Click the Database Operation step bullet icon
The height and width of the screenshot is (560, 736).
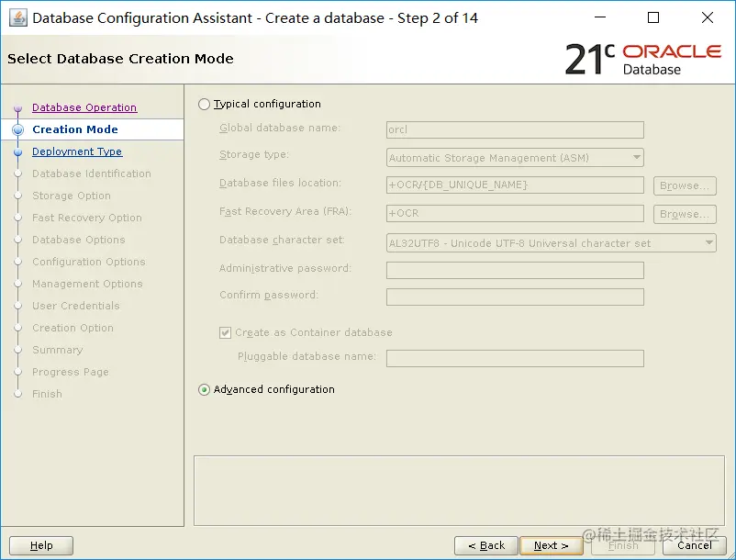(17, 108)
